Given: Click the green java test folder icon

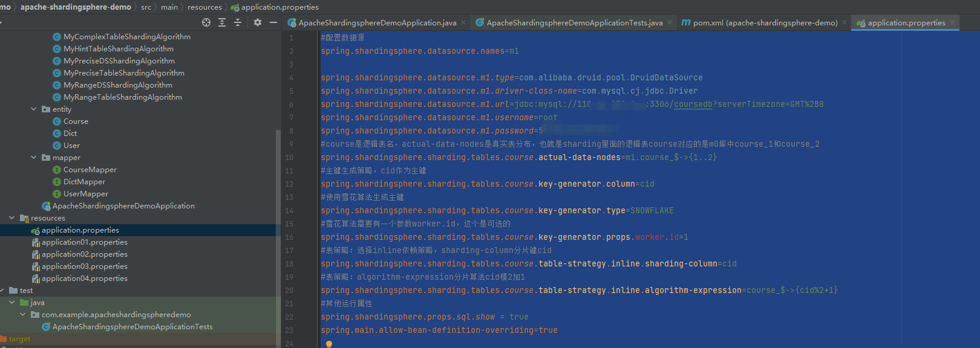Looking at the screenshot, I should [24, 303].
